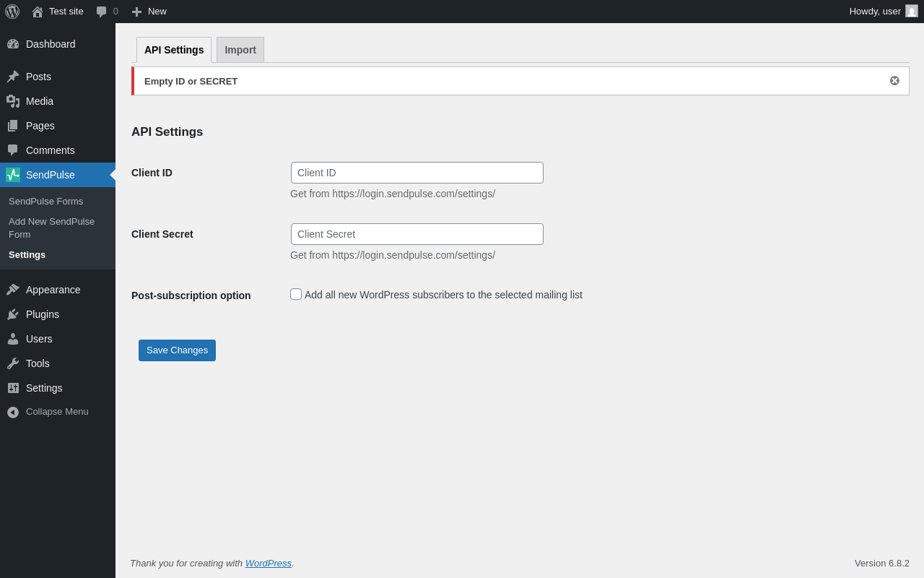Click the Dashboard gauge icon
Screen dimensions: 924x578
coord(13,44)
